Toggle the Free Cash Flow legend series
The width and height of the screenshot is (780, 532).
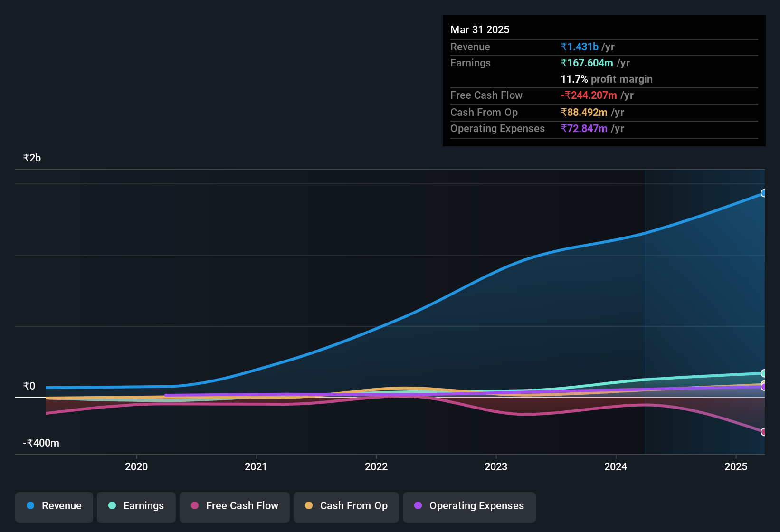pos(235,506)
